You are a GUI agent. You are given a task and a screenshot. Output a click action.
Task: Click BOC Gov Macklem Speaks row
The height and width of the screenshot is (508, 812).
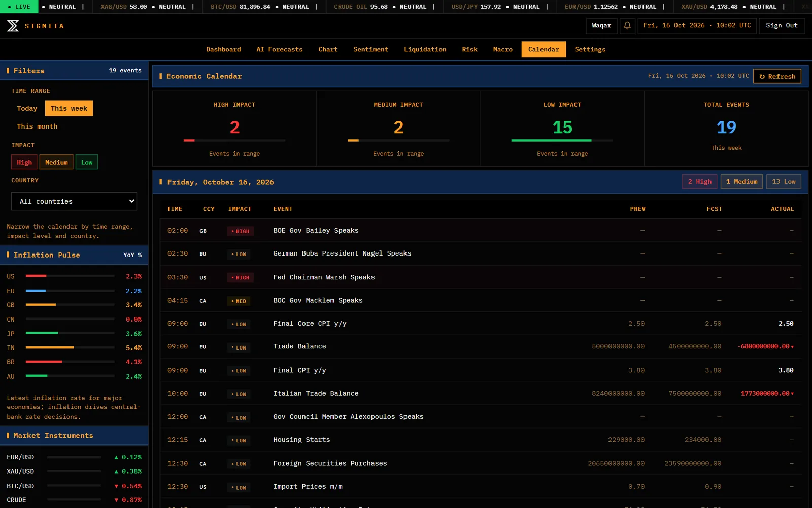point(481,301)
